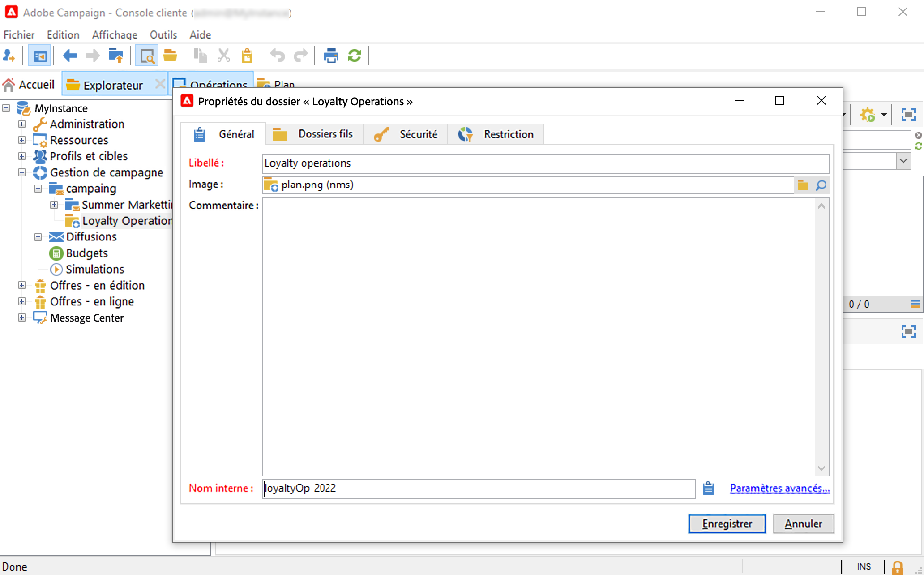The width and height of the screenshot is (924, 575).
Task: Select Budgets in the tree
Action: click(87, 253)
